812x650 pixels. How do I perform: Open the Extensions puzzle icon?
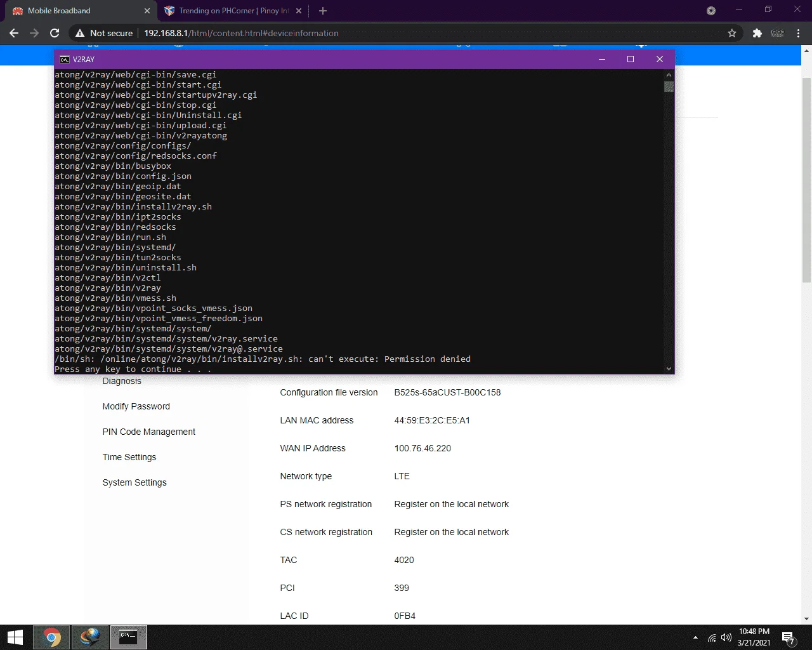click(x=757, y=33)
